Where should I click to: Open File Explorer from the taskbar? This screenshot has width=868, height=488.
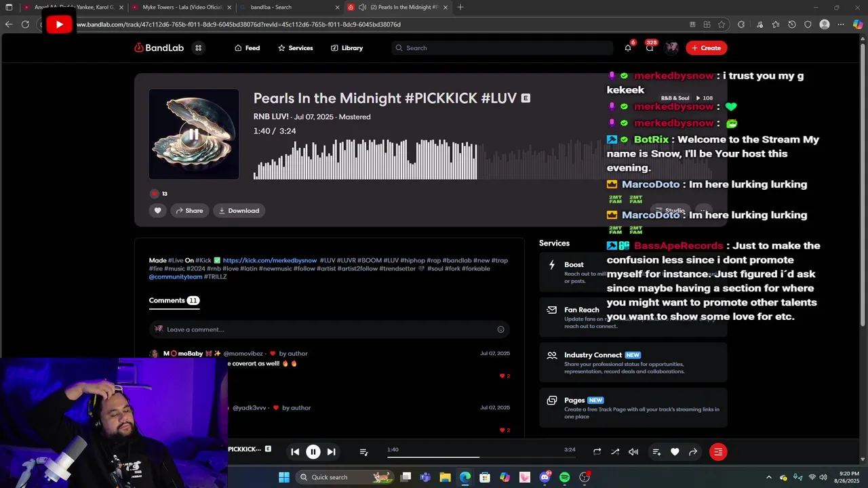click(445, 477)
